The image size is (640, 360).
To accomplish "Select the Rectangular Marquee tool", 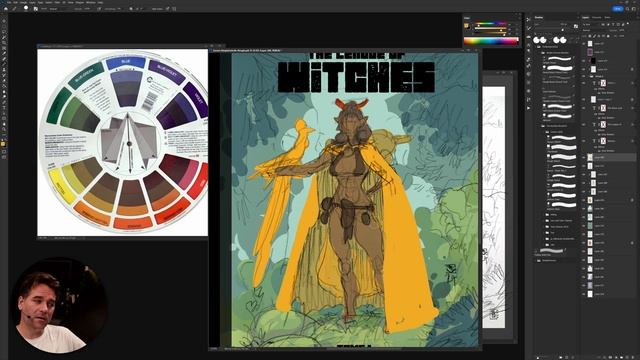I will point(4,26).
